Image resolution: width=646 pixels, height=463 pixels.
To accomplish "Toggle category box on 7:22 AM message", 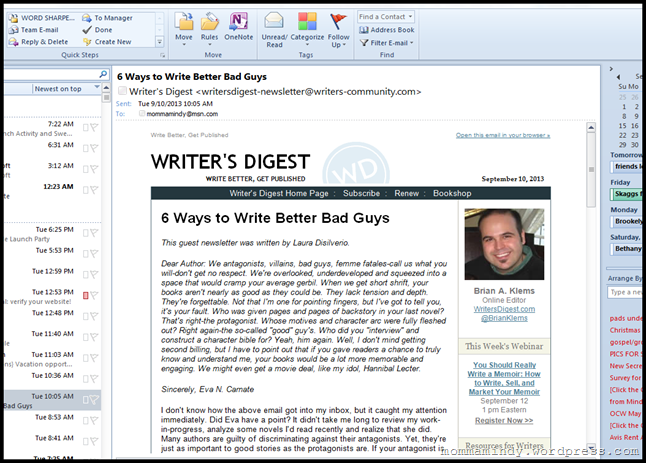I will click(x=86, y=127).
